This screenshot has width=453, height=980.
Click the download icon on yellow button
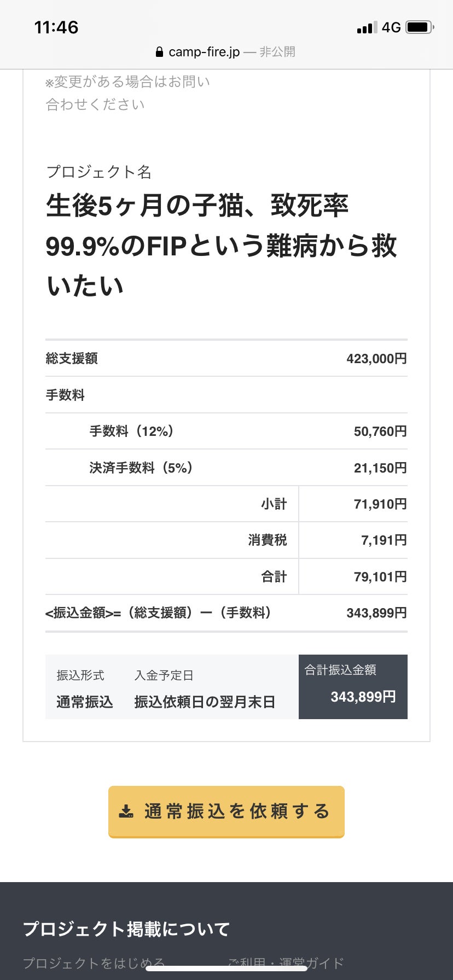pyautogui.click(x=126, y=811)
